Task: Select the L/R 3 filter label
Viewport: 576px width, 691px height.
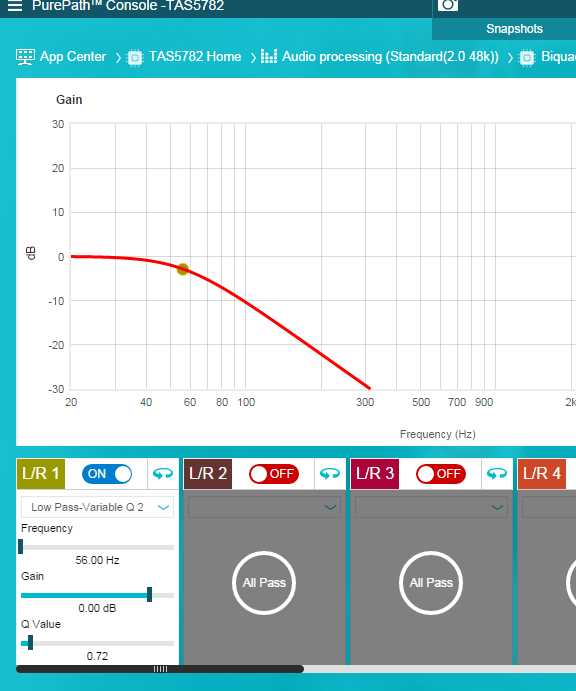Action: [375, 474]
